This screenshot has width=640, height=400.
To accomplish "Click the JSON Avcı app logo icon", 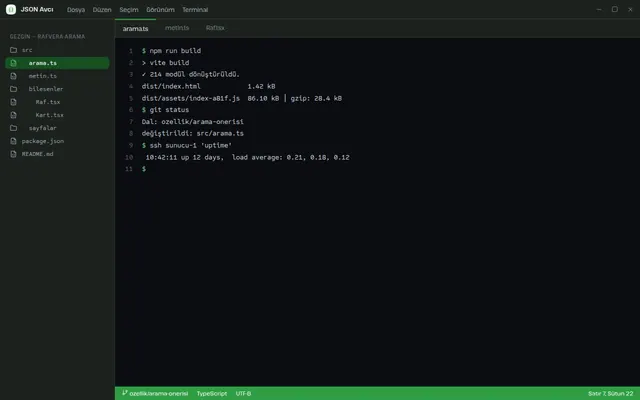I will click(x=11, y=9).
